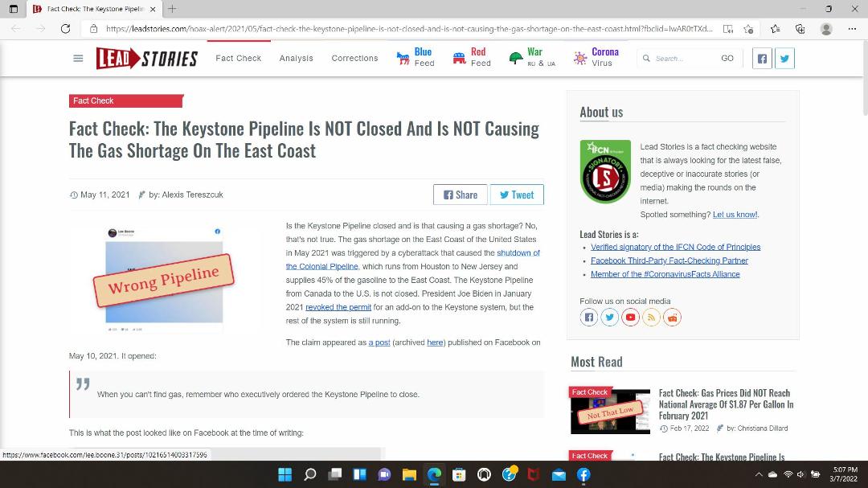Open Member of the #CoronavirusFacts Alliance link

[665, 274]
